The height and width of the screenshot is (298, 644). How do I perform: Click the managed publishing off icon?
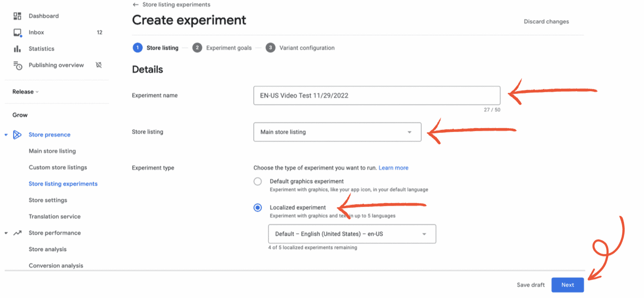99,65
